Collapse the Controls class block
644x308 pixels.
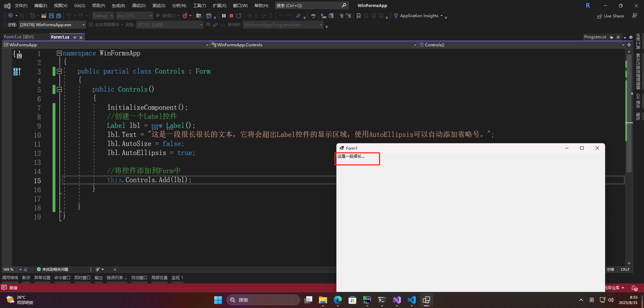tap(59, 71)
